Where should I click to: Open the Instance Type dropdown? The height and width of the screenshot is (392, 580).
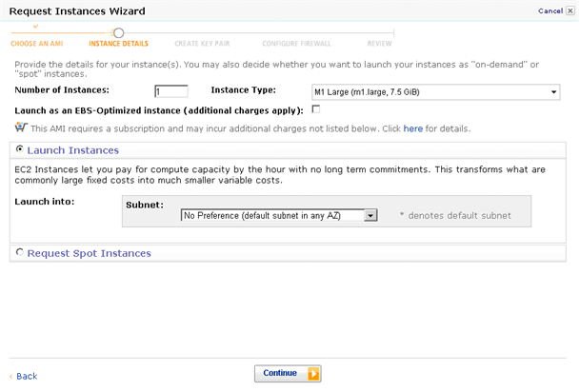[436, 92]
